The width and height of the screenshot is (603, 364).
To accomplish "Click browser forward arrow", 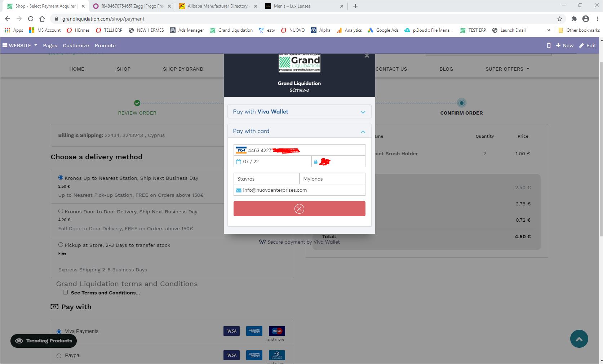I will [x=19, y=19].
